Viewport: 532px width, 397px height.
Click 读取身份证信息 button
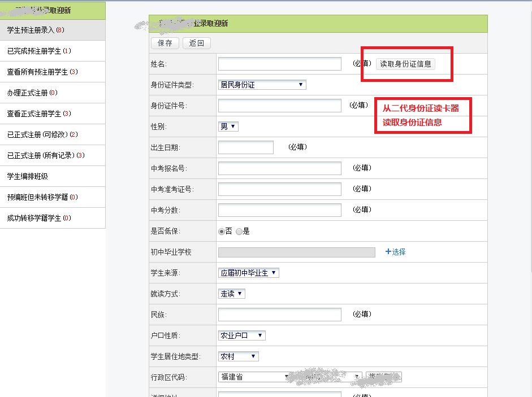(x=405, y=64)
